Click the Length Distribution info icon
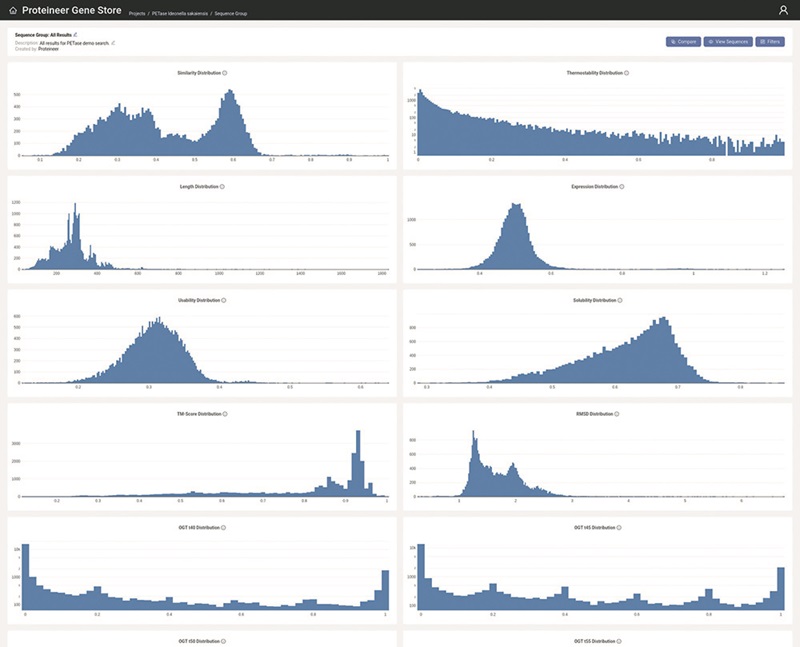 (222, 186)
